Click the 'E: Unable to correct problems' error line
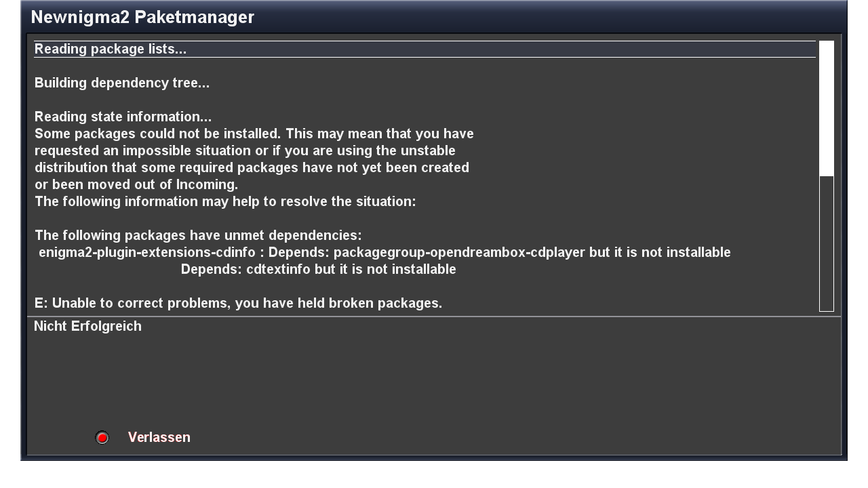This screenshot has height=488, width=868. (x=238, y=304)
